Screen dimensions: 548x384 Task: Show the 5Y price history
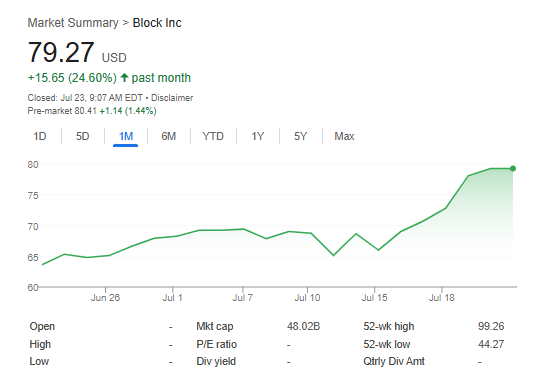point(300,136)
